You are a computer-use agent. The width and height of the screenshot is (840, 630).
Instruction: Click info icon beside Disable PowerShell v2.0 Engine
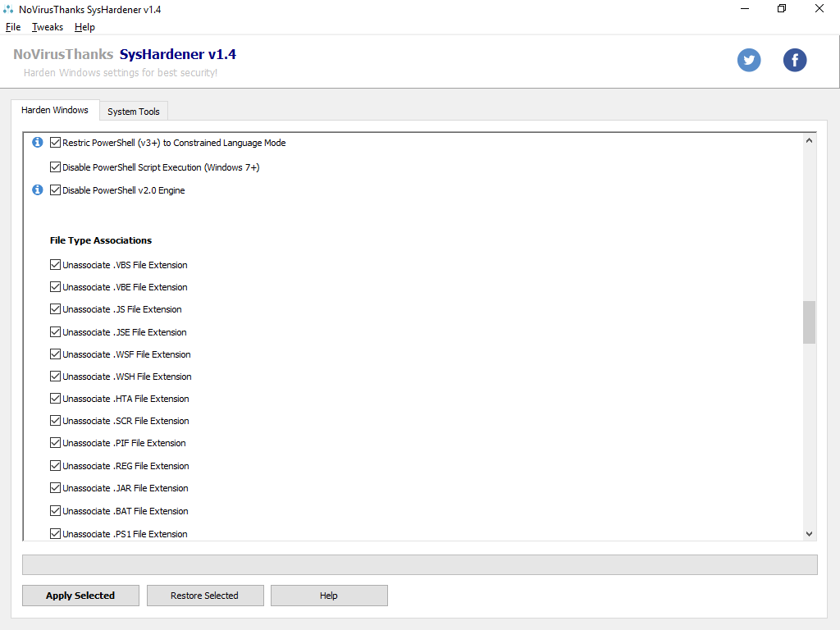(38, 189)
